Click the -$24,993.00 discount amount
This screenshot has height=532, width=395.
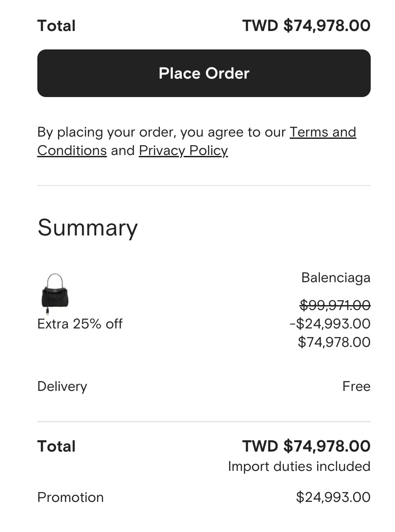[x=330, y=324]
